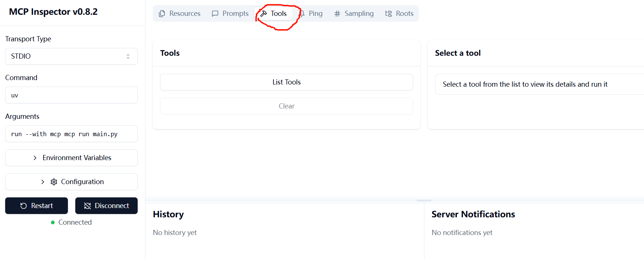The image size is (644, 259).
Task: Click the Transport Type label
Action: pyautogui.click(x=28, y=39)
